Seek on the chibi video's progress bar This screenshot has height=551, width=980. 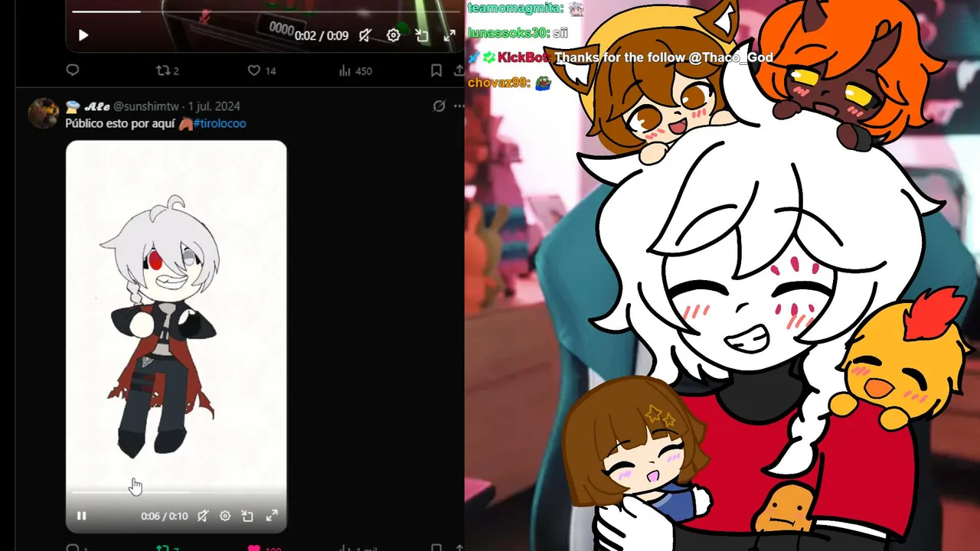click(x=176, y=492)
